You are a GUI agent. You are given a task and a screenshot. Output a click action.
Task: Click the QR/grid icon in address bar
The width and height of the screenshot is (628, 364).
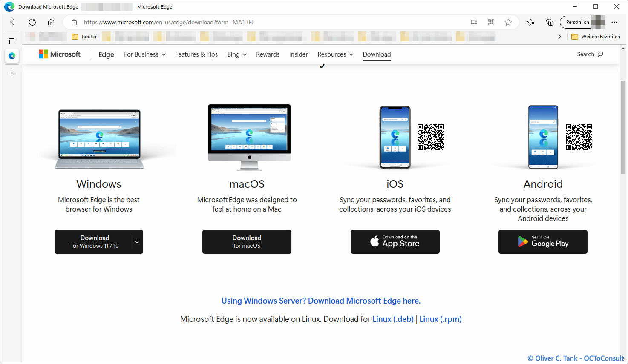(x=491, y=22)
